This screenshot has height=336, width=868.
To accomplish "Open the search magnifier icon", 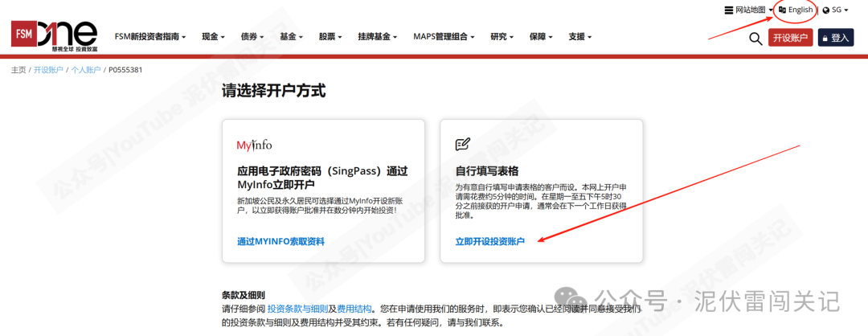I will [755, 39].
